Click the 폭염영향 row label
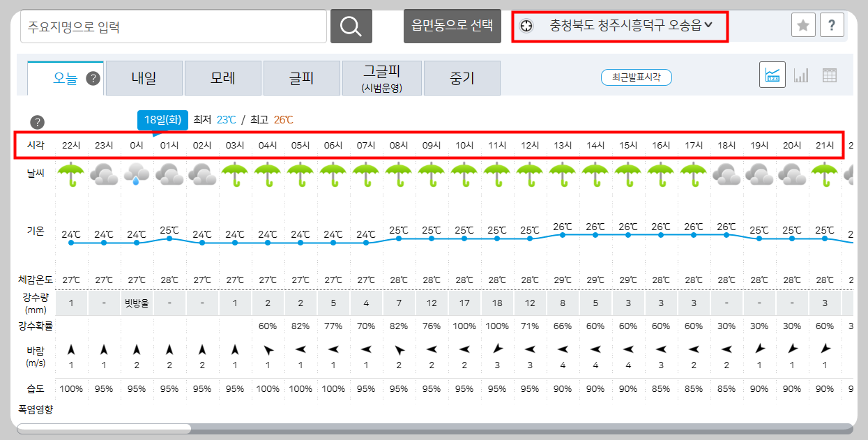 pos(36,409)
